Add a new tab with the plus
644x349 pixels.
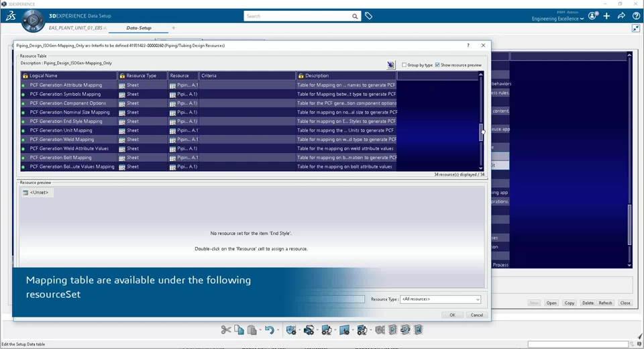(173, 28)
